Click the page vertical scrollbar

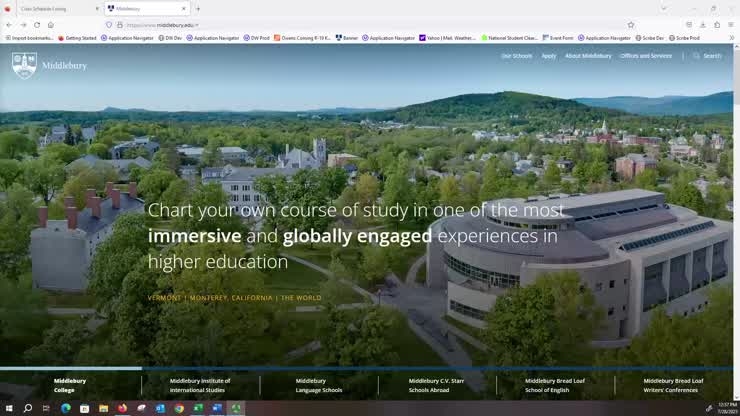(736, 222)
